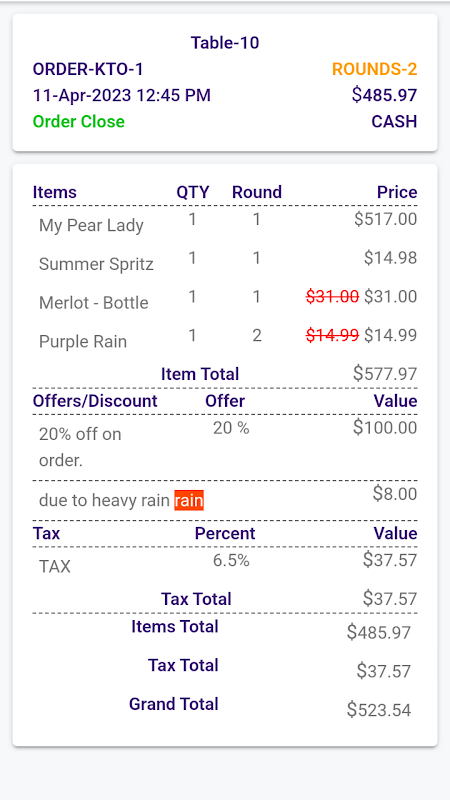Select the $100.00 discount value
The width and height of the screenshot is (450, 800).
[x=385, y=428]
